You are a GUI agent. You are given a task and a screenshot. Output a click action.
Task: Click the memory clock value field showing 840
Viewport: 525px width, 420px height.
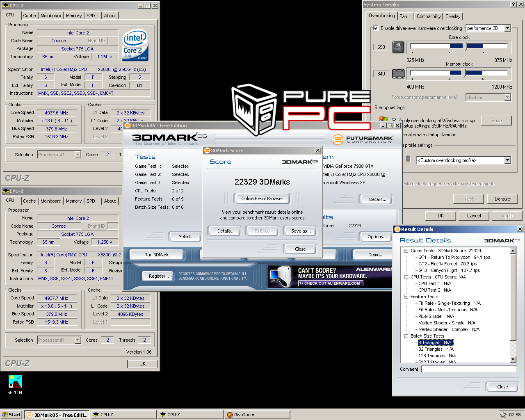pos(381,74)
